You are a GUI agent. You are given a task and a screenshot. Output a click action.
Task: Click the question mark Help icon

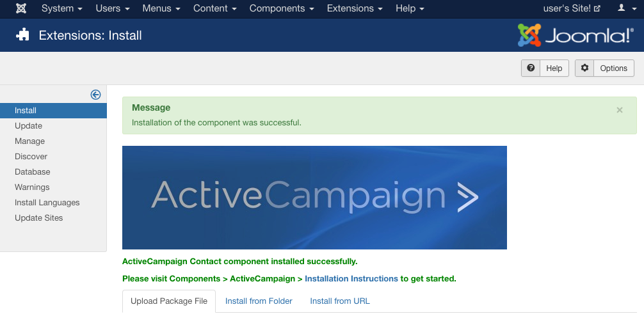pyautogui.click(x=531, y=68)
